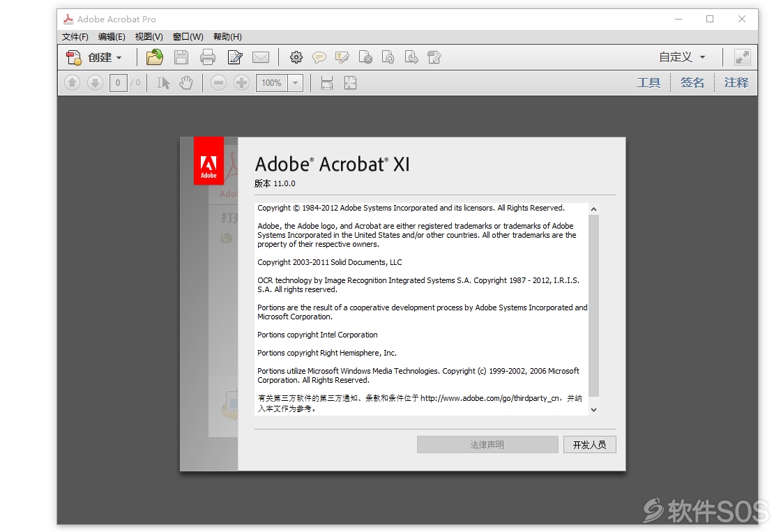This screenshot has height=532, width=781.
Task: Click the 开发人员 button
Action: tap(590, 445)
